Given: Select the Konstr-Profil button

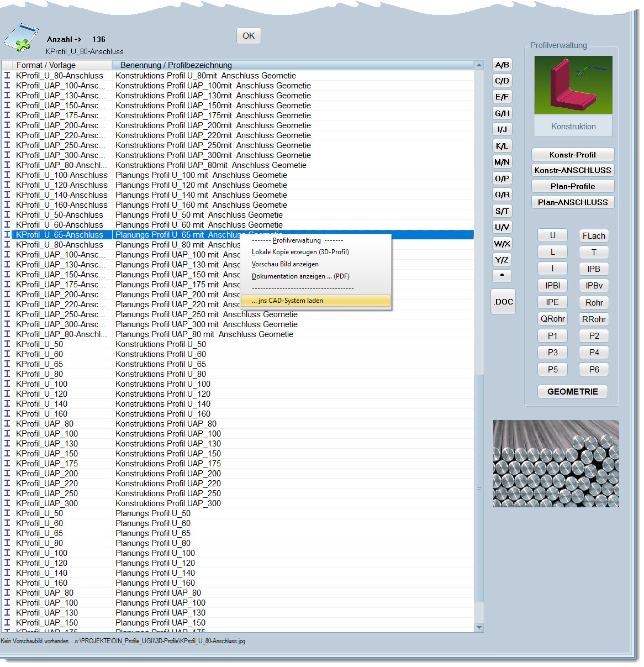Looking at the screenshot, I should (x=573, y=155).
